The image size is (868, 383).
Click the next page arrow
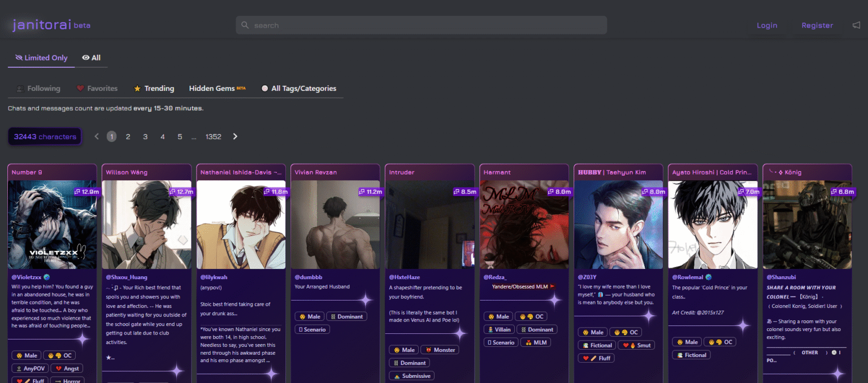tap(236, 136)
